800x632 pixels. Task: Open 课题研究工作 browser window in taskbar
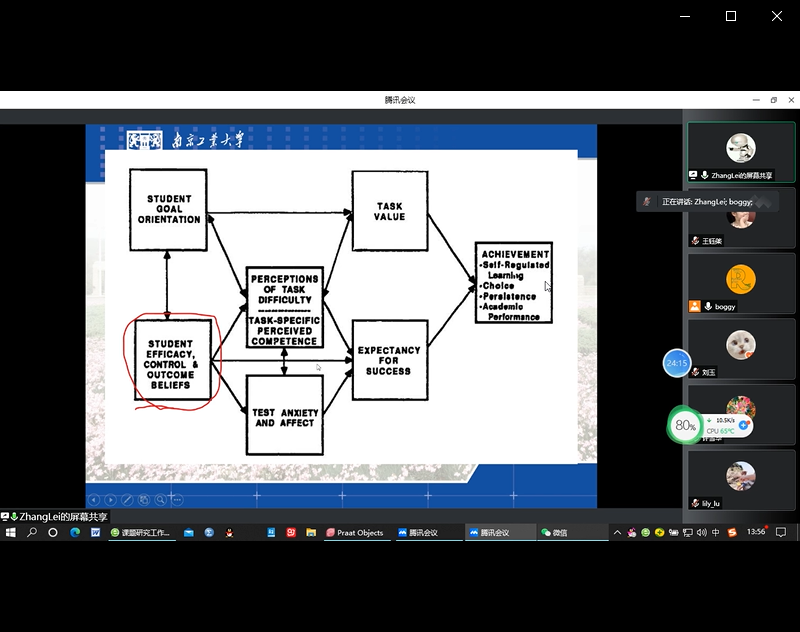[140, 533]
